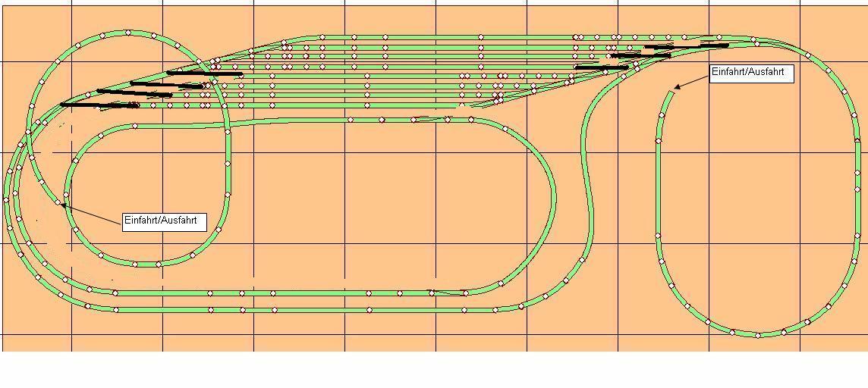This screenshot has height=388, width=868.
Task: Click the lowest black siding segment at far left
Action: pyautogui.click(x=99, y=105)
